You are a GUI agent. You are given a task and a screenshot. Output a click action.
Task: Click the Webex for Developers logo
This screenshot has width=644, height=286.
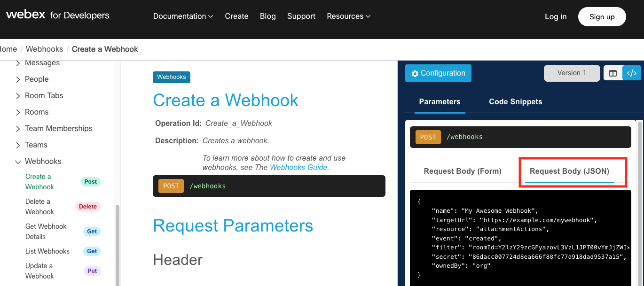tap(58, 15)
